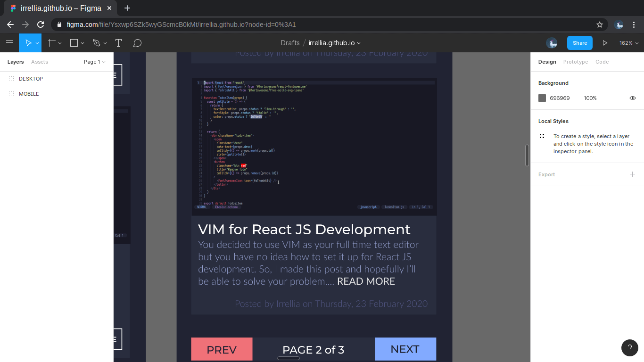Screen dimensions: 644x362
Task: Open the irrellia.github.io file name dropdown
Action: pyautogui.click(x=334, y=43)
